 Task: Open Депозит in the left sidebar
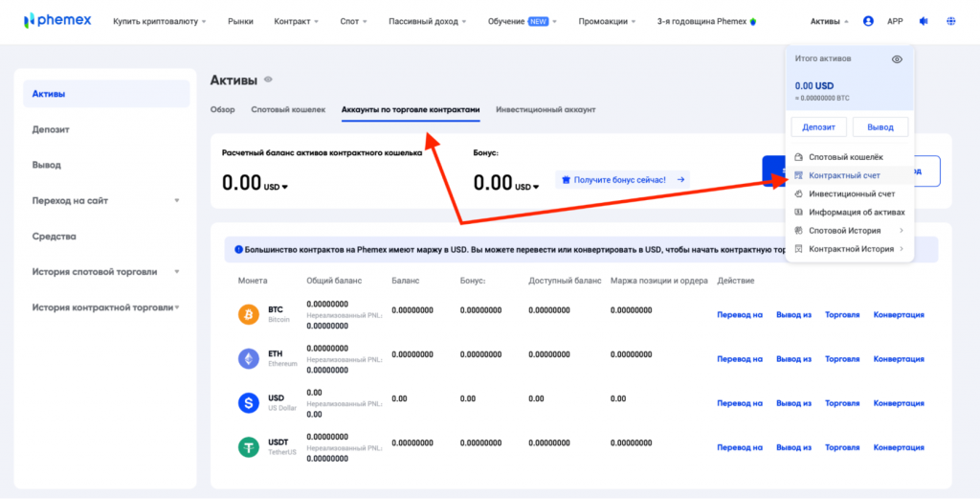tap(51, 129)
